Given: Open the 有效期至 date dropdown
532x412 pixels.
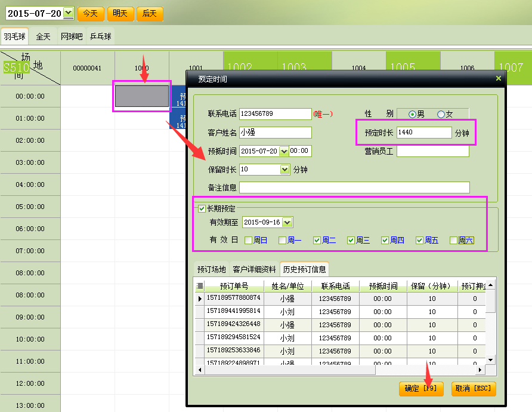Looking at the screenshot, I should (x=287, y=223).
